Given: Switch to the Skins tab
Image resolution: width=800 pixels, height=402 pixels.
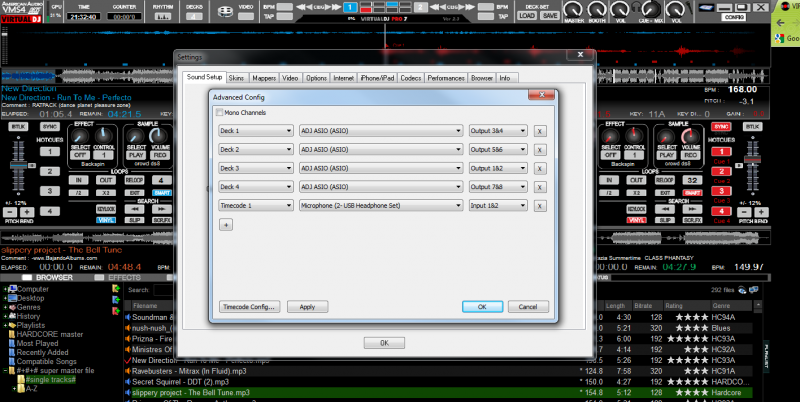Looking at the screenshot, I should (236, 78).
